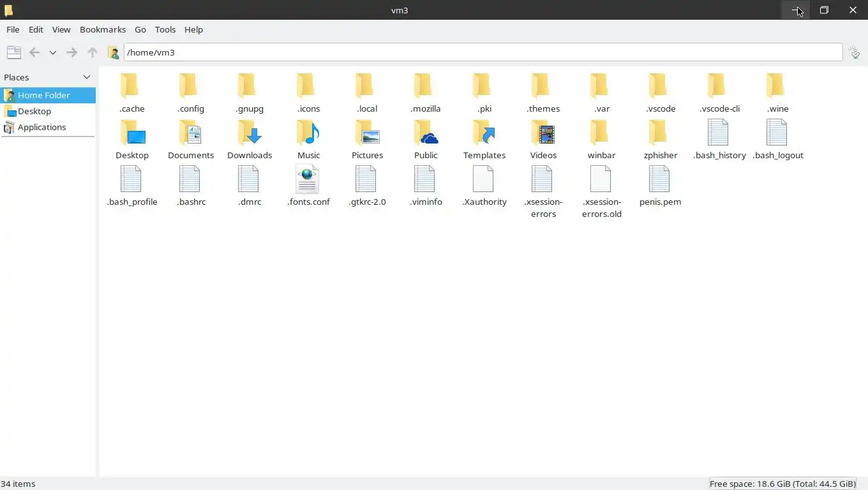Select the .bash_history file

coord(718,132)
